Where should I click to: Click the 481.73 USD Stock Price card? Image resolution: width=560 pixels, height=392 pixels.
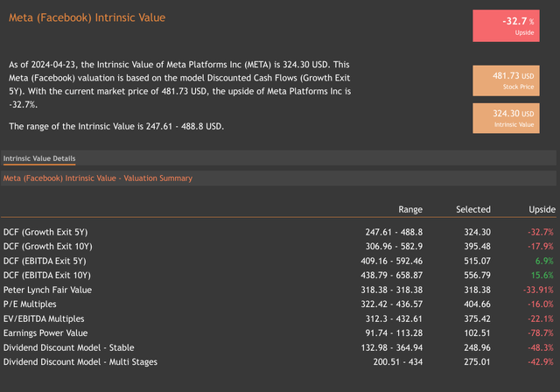pyautogui.click(x=506, y=80)
